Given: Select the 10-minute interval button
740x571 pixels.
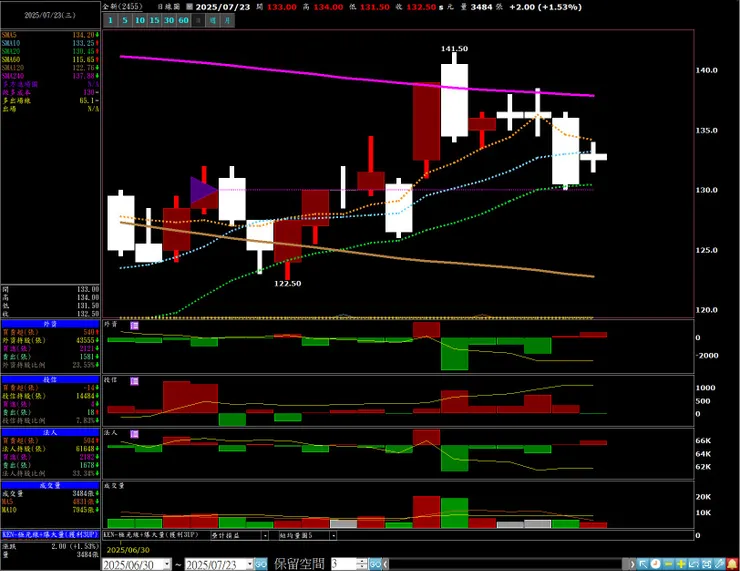Looking at the screenshot, I should click(140, 20).
